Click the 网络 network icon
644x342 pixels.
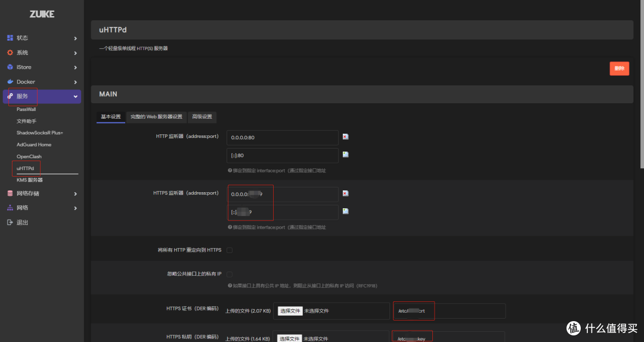[x=10, y=208]
